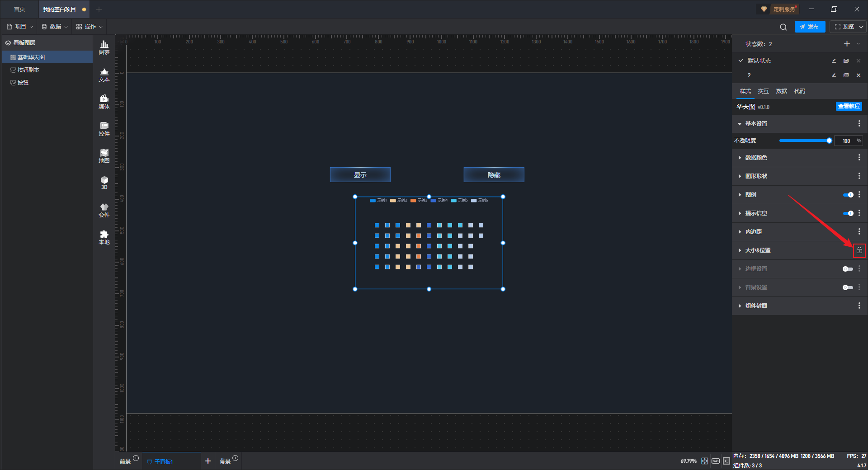Open the 3D components icon
Image resolution: width=868 pixels, height=470 pixels.
click(x=104, y=183)
